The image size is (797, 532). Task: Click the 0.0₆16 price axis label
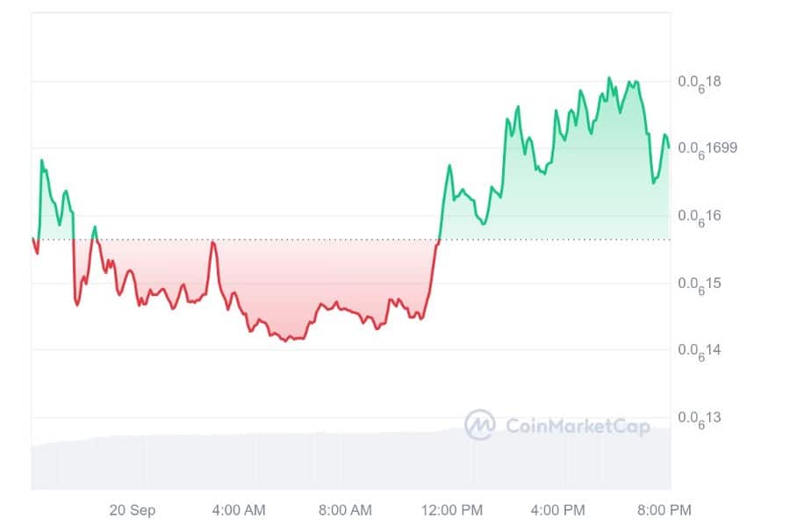700,217
